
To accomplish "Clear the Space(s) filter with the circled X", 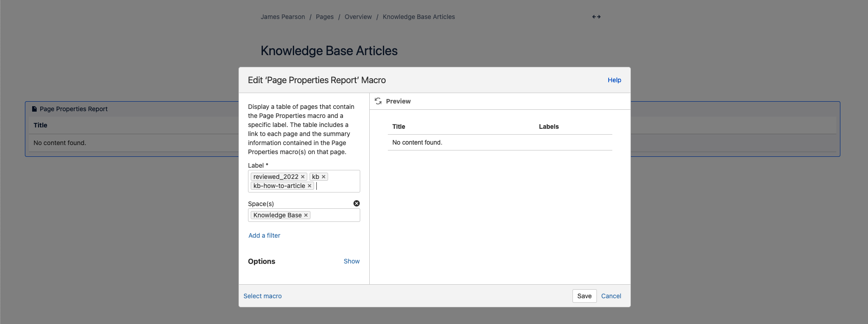I will point(357,203).
